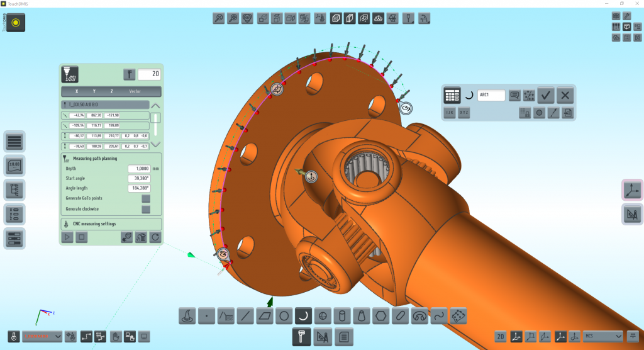The height and width of the screenshot is (350, 644).
Task: Open the probe display flyout button
Action: [x=408, y=18]
